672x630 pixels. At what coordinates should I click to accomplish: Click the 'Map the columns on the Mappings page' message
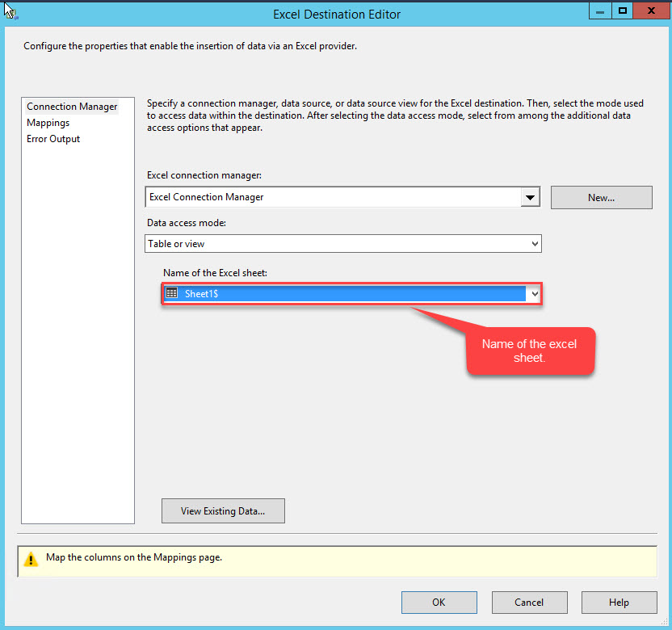[x=134, y=557]
